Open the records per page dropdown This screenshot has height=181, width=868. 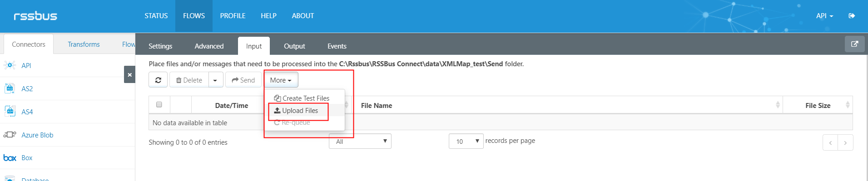(x=466, y=141)
